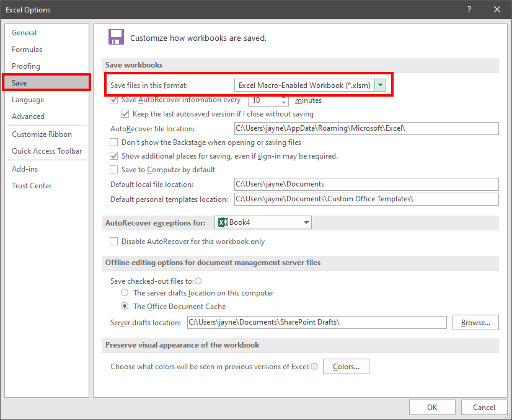This screenshot has width=512, height=420.
Task: Click the AutoRecover file location field
Action: (x=366, y=128)
